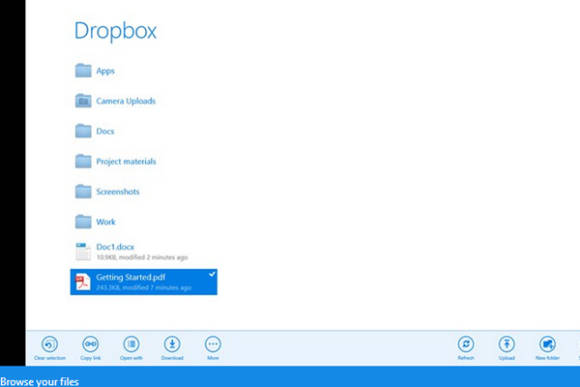
Task: Click the Doc1.docx document icon
Action: point(83,252)
